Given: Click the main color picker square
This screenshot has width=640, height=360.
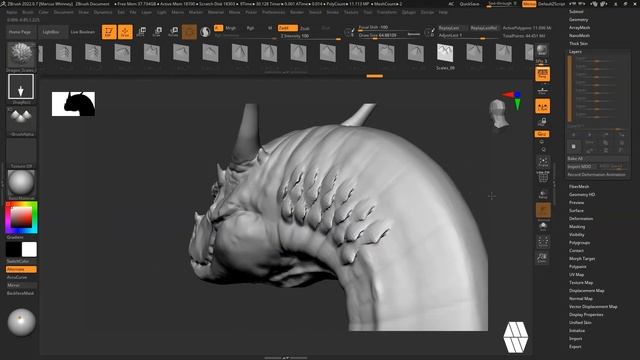Looking at the screenshot, I should [x=21, y=217].
